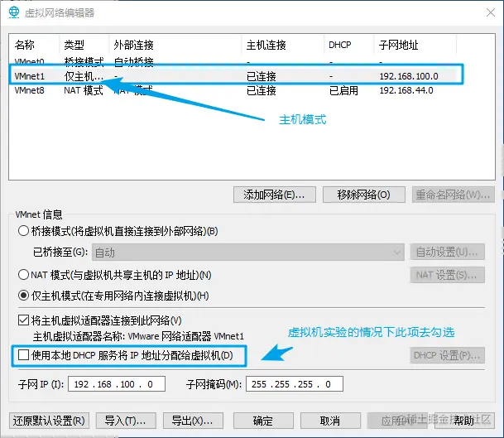Click 已连接 host cell in VMnet1 row
The image size is (504, 438).
pos(262,76)
